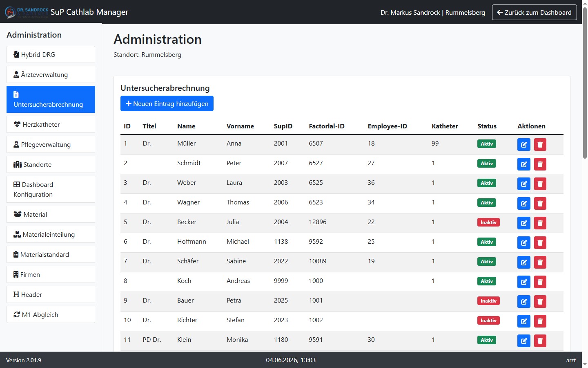
Task: Go to Ärzteverwaltung section
Action: click(51, 74)
